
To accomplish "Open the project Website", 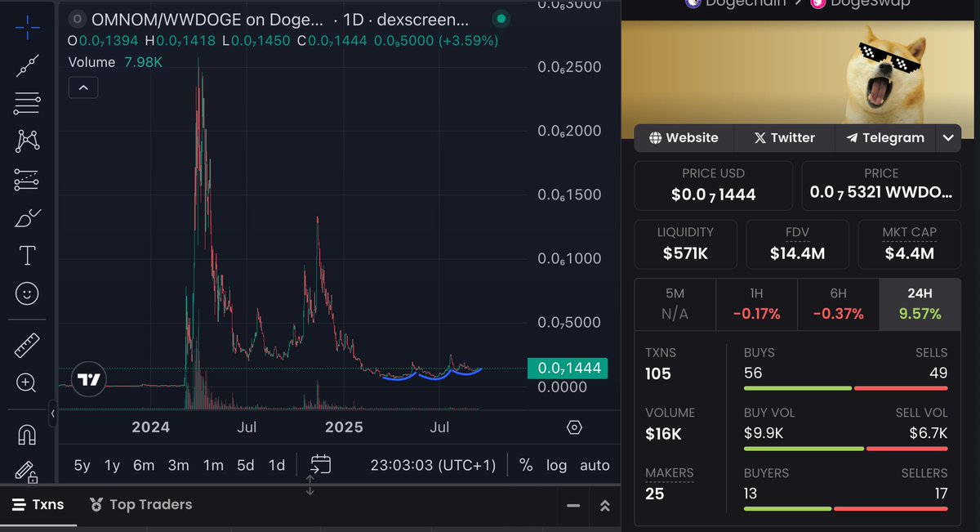I will coord(684,137).
